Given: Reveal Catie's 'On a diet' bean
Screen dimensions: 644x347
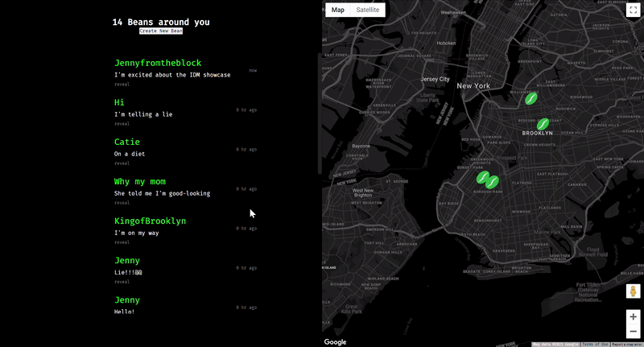Looking at the screenshot, I should coord(122,163).
